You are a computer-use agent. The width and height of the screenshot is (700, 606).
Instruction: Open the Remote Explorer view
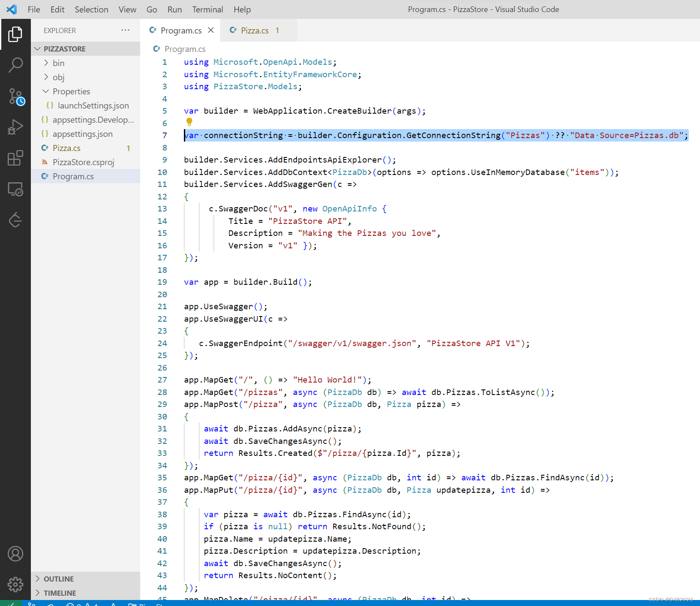pyautogui.click(x=15, y=189)
